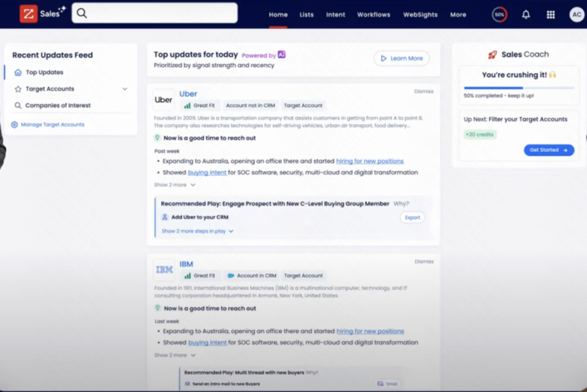587x392 pixels.
Task: Open IBM's buying intent link
Action: coord(207,342)
